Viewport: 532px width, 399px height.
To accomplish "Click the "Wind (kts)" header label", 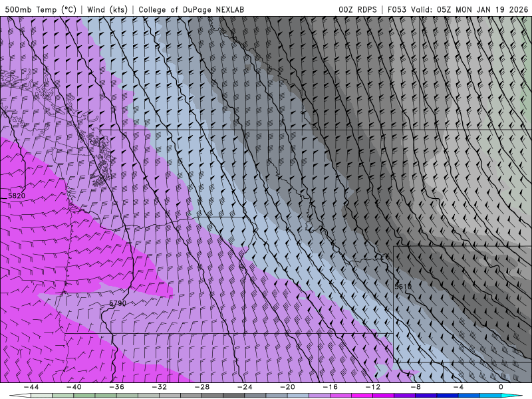I will [x=107, y=9].
